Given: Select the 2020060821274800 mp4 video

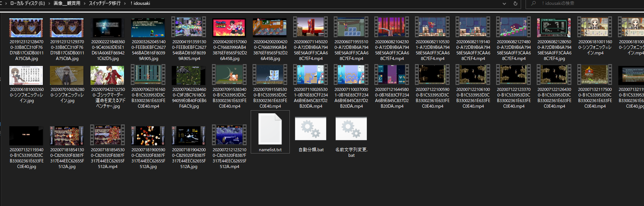Looking at the screenshot, I should click(514, 28).
